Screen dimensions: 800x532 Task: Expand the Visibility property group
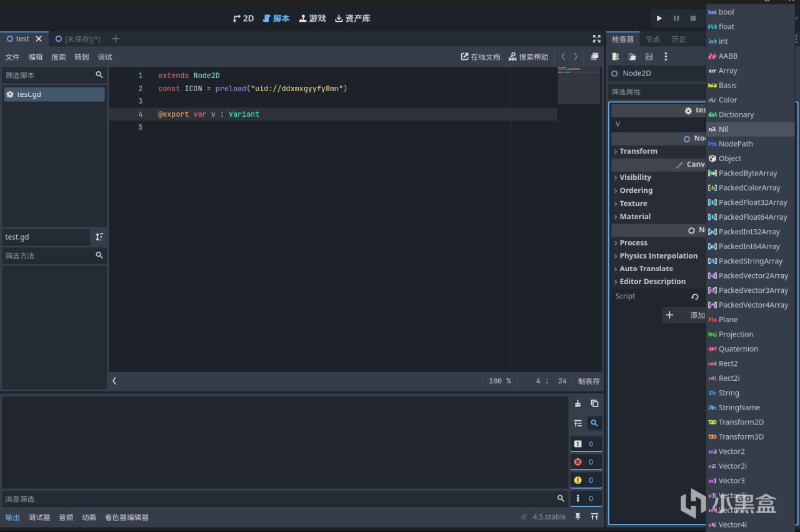pyautogui.click(x=634, y=177)
